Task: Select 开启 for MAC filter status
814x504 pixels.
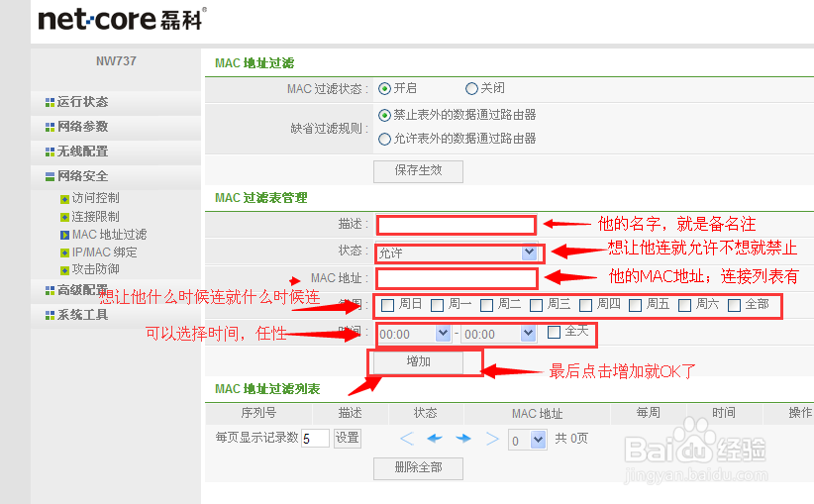Action: pos(384,89)
